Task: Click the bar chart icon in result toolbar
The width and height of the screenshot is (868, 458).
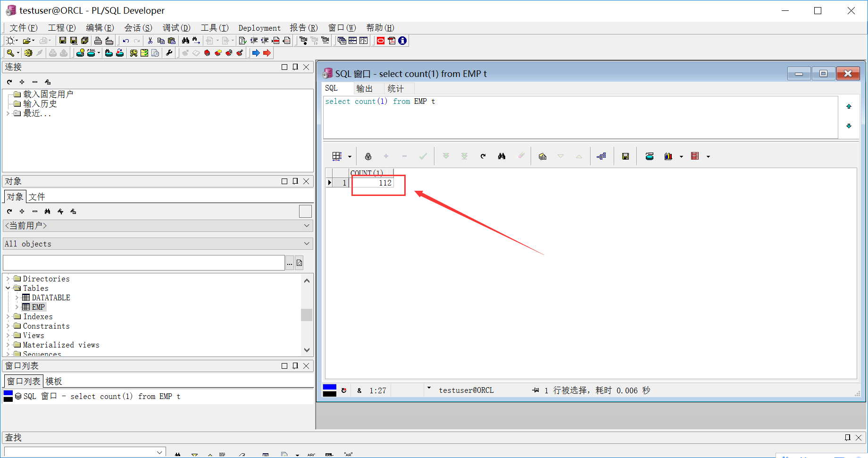Action: [x=668, y=156]
